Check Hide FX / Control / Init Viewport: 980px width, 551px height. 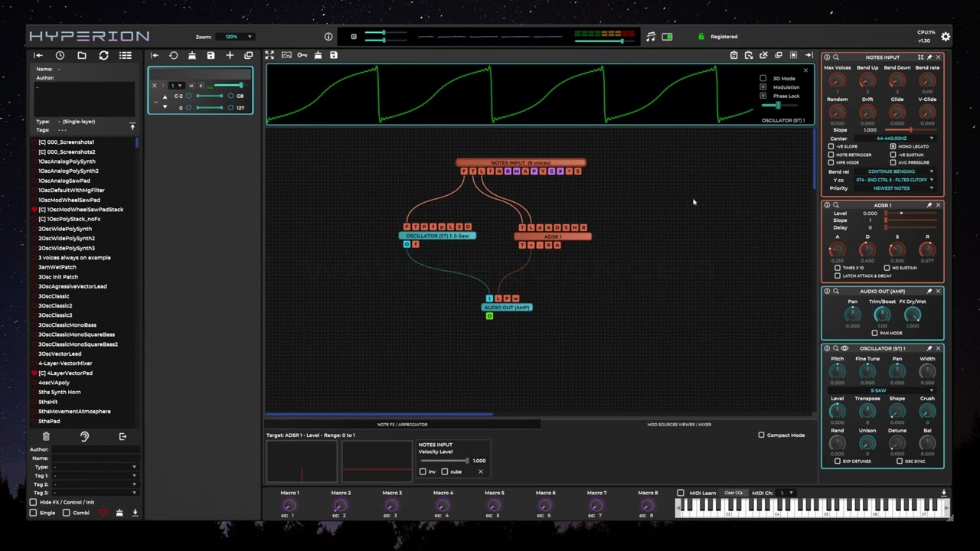click(x=33, y=502)
